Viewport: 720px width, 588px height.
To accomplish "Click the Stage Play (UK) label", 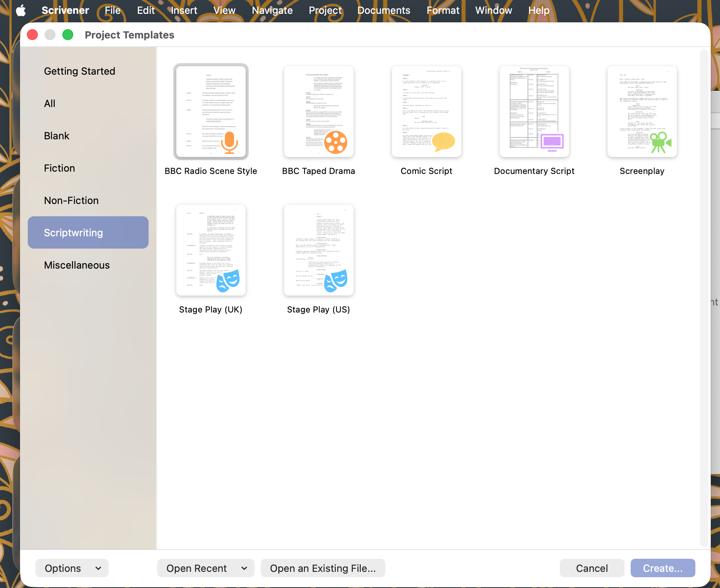I will click(211, 310).
